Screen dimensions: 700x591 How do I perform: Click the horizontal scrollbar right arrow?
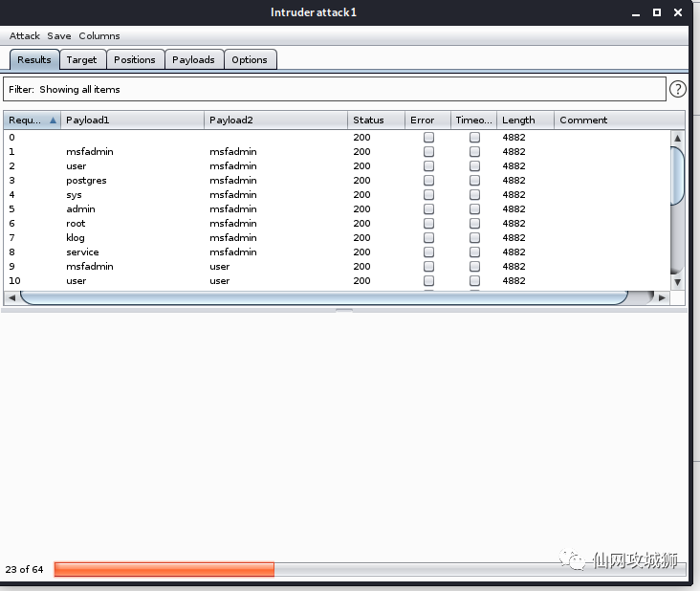(x=662, y=297)
